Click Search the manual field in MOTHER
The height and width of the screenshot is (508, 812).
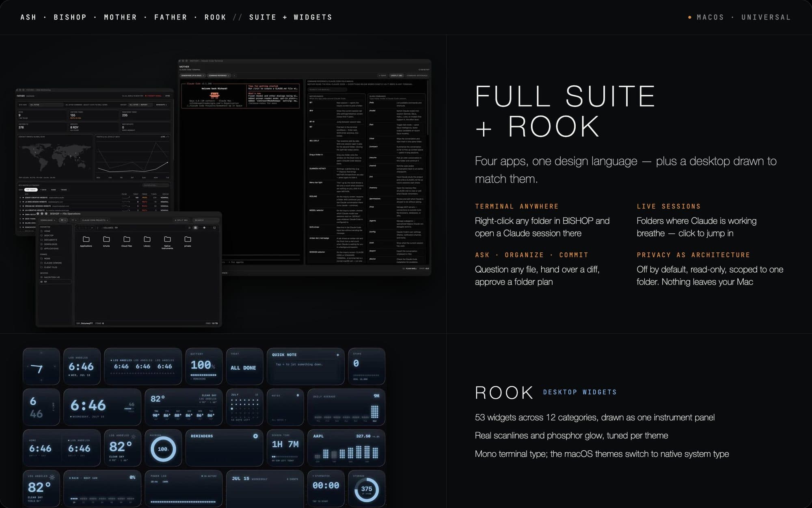(x=327, y=89)
